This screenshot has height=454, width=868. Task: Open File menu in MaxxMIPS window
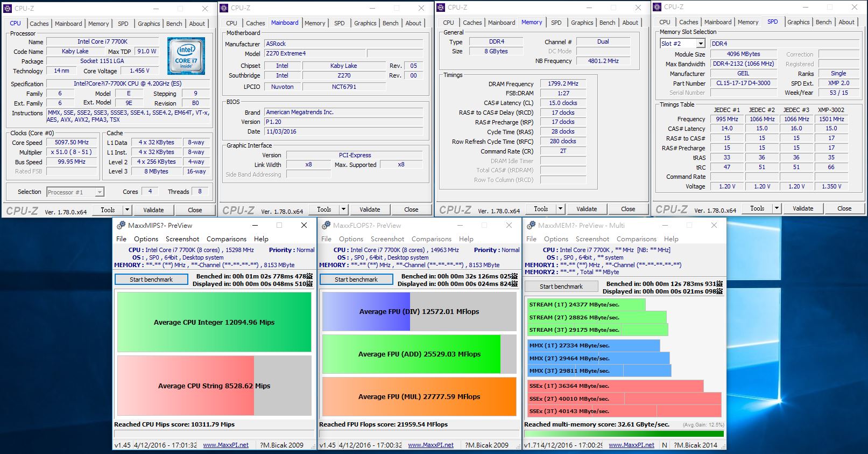tap(122, 239)
